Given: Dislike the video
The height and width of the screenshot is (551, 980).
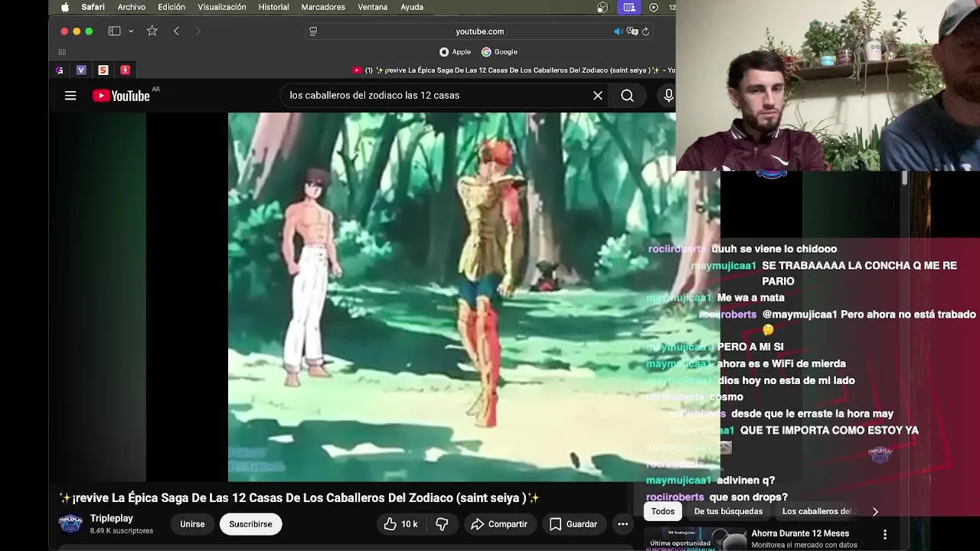Looking at the screenshot, I should click(x=442, y=524).
